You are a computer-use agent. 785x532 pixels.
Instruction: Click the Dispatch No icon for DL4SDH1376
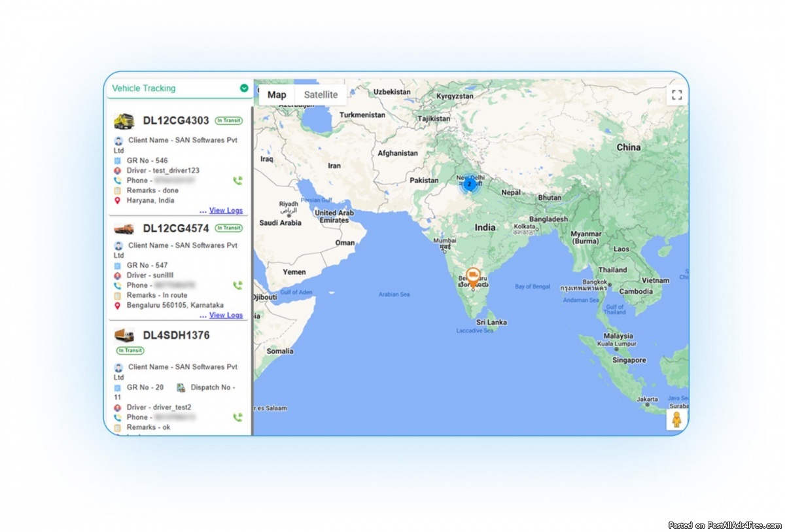[x=181, y=387]
